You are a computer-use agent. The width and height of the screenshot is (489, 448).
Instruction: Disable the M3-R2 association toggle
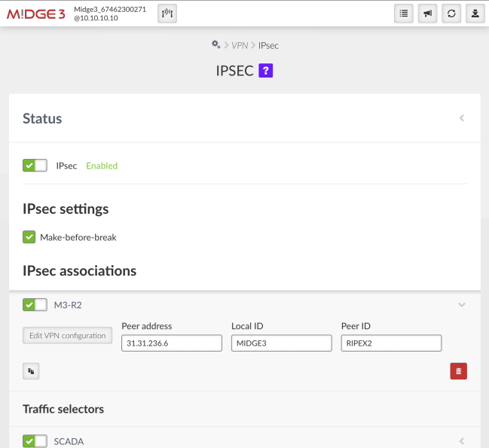[x=35, y=305]
